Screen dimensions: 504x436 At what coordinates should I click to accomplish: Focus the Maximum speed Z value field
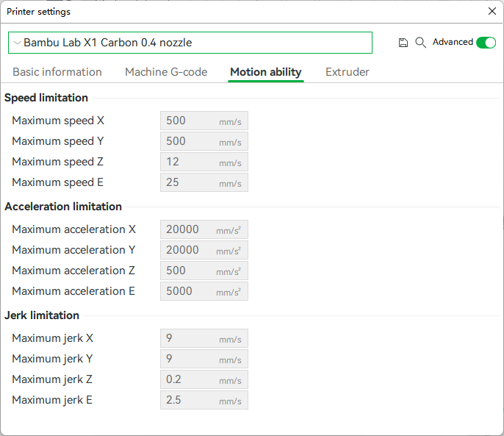(x=204, y=162)
